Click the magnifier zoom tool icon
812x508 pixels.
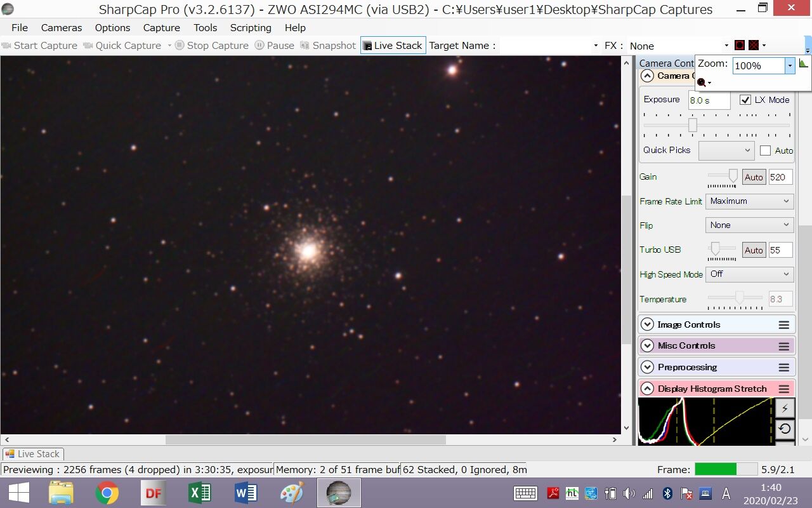click(702, 83)
